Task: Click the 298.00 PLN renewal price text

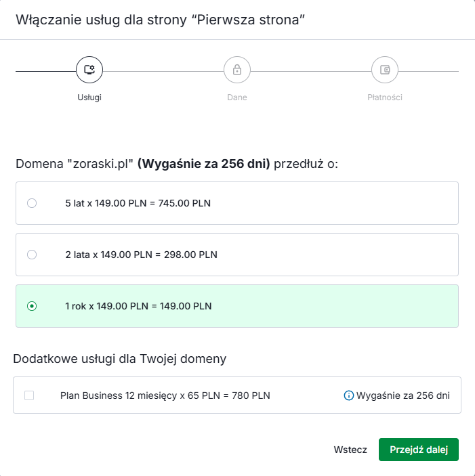Action: pyautogui.click(x=190, y=255)
